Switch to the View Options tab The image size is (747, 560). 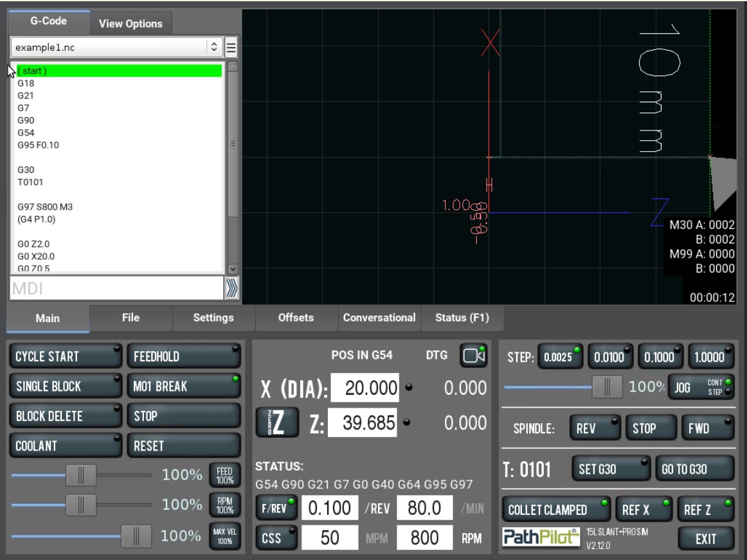point(130,24)
